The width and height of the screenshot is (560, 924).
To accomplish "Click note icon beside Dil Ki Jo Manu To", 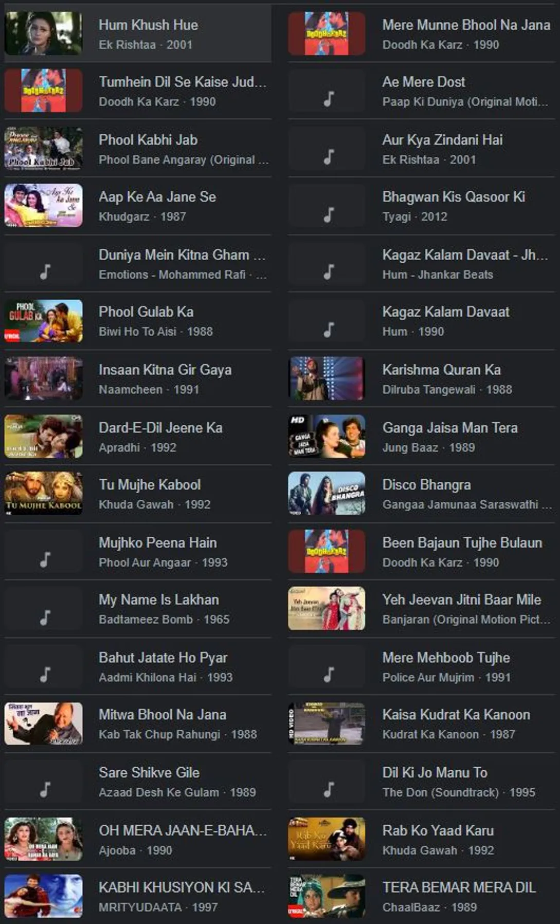I will (329, 789).
